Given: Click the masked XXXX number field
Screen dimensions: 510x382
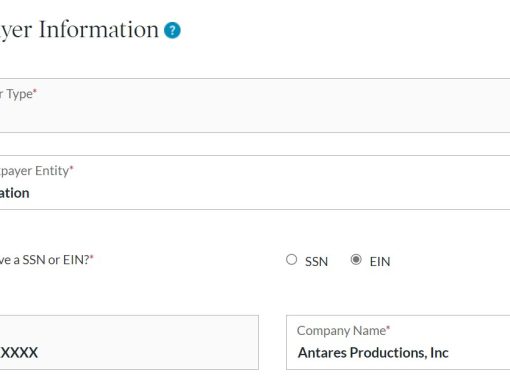Looking at the screenshot, I should (x=129, y=342).
